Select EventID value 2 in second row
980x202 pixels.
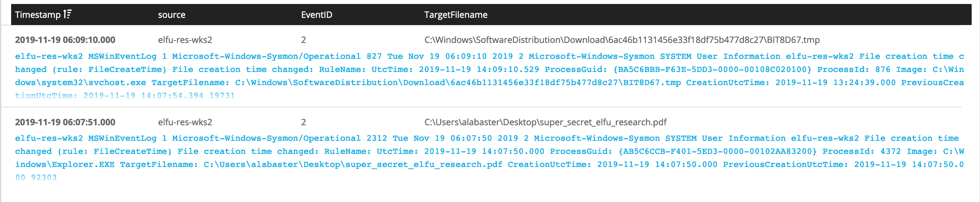pyautogui.click(x=303, y=122)
